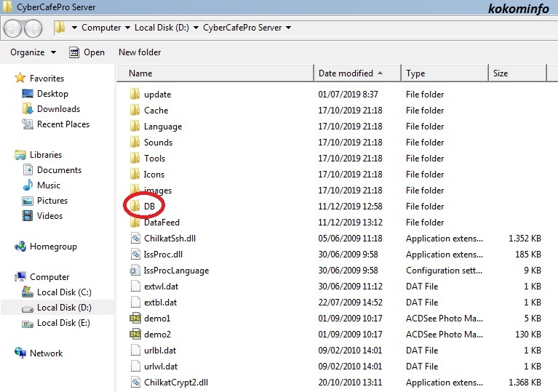Click Local Disk (D:) in address breadcrumb

(x=162, y=28)
